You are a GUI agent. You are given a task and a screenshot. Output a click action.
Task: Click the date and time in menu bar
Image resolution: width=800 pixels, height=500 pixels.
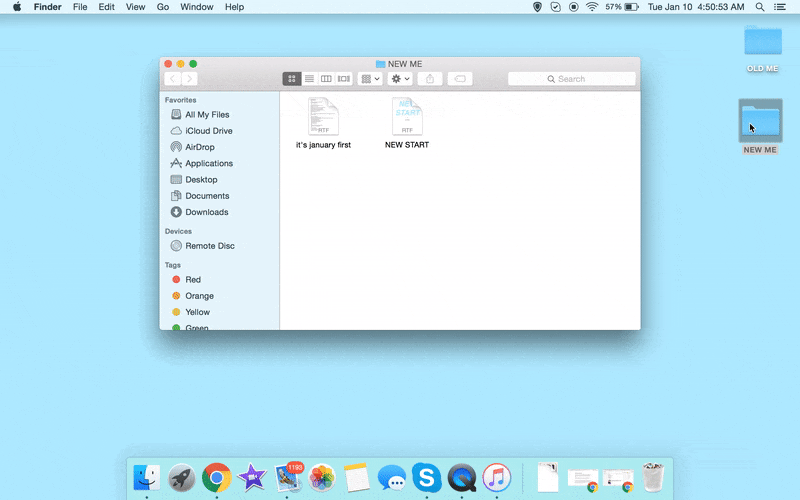(x=696, y=7)
